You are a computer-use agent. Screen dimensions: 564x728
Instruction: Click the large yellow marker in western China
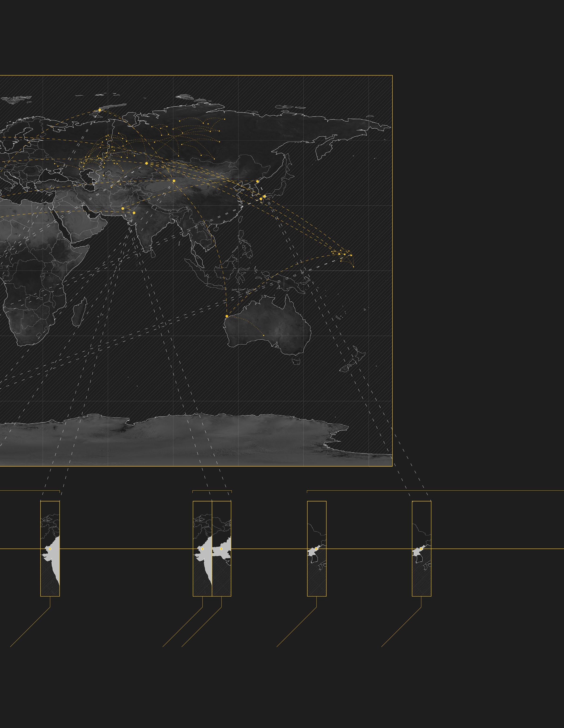coord(174,181)
